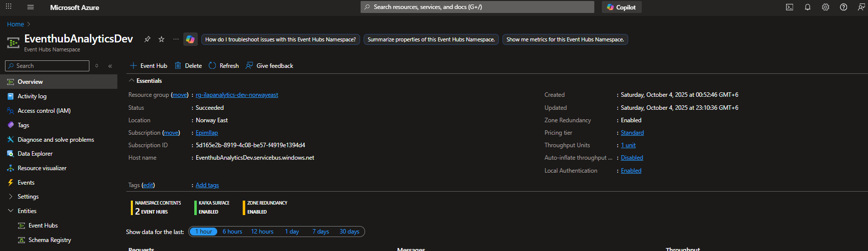This screenshot has width=868, height=251.
Task: Collapse the sidebar menu with double chevron
Action: [110, 66]
